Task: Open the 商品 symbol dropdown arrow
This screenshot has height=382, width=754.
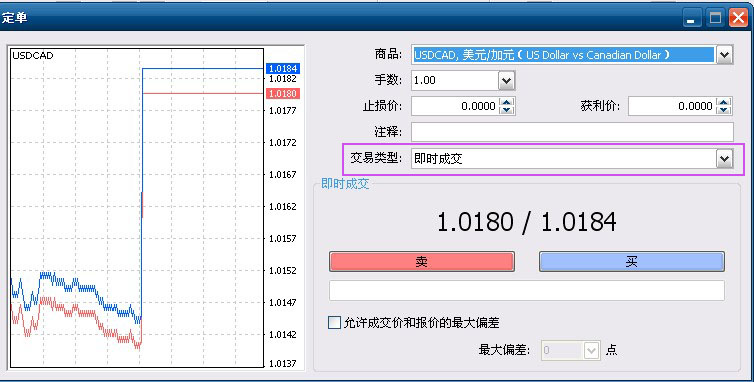Action: 724,55
